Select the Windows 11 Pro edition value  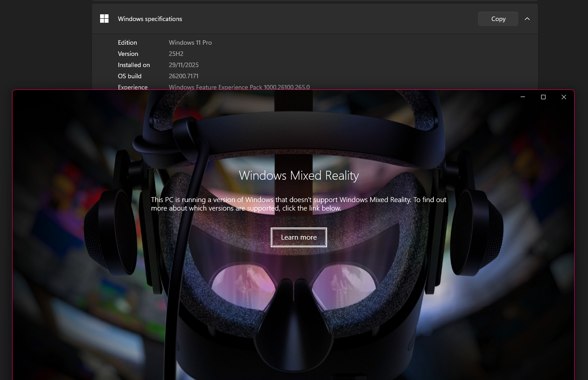point(190,42)
